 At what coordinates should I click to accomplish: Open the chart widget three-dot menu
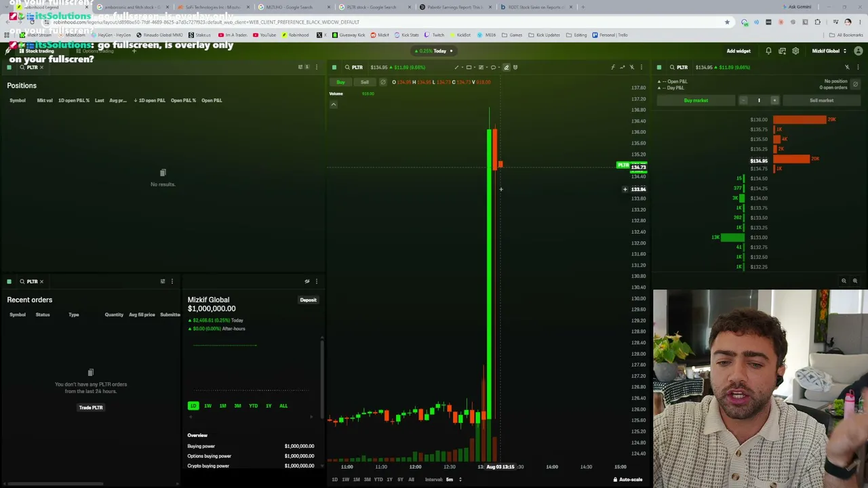click(642, 67)
